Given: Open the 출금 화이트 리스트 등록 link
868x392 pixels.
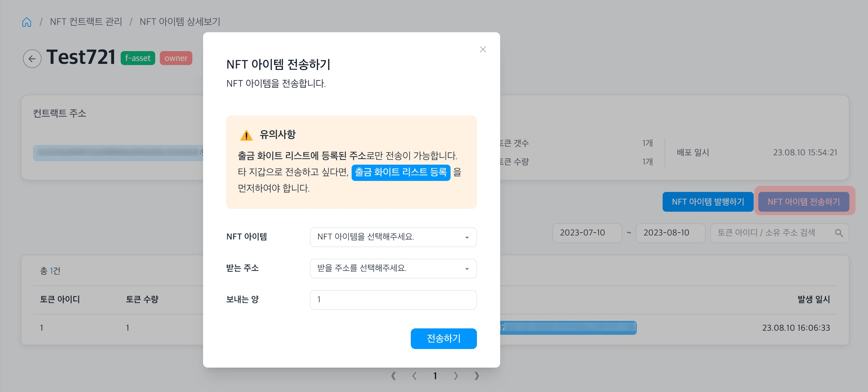Looking at the screenshot, I should [401, 172].
